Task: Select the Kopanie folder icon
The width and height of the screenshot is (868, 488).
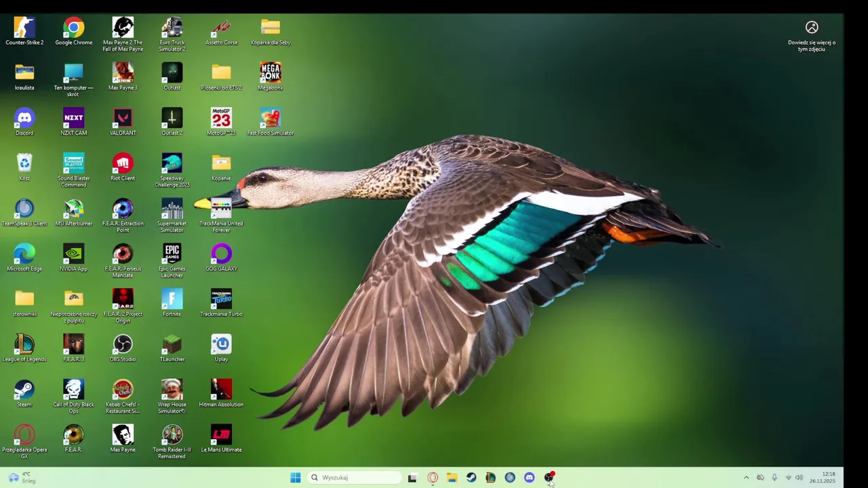Action: pos(221,167)
